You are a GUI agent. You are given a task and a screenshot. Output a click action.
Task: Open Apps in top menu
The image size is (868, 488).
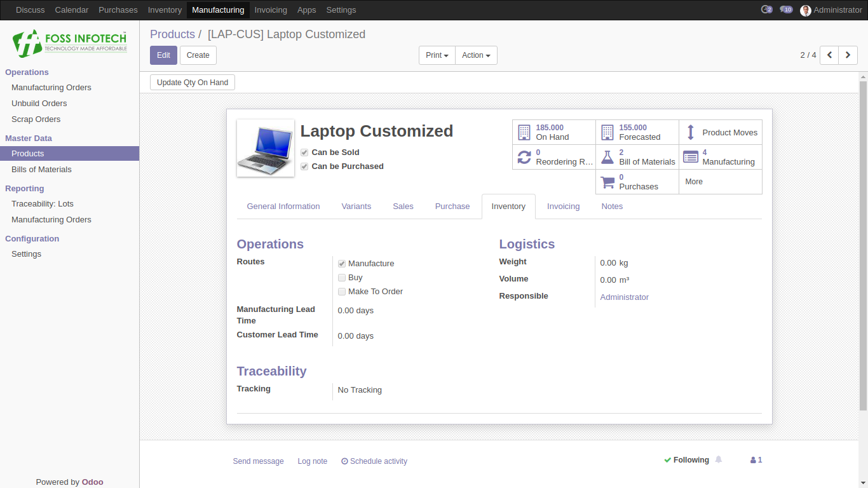coord(307,10)
